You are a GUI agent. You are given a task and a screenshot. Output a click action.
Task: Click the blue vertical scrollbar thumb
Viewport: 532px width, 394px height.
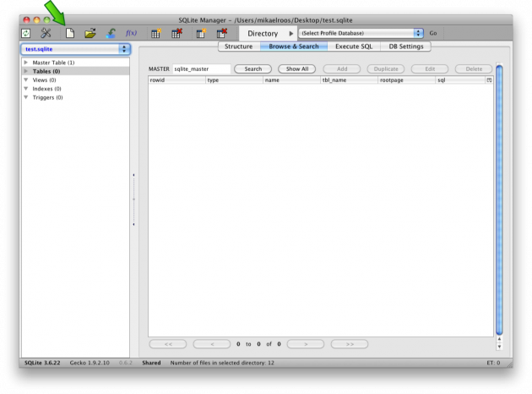click(x=499, y=200)
